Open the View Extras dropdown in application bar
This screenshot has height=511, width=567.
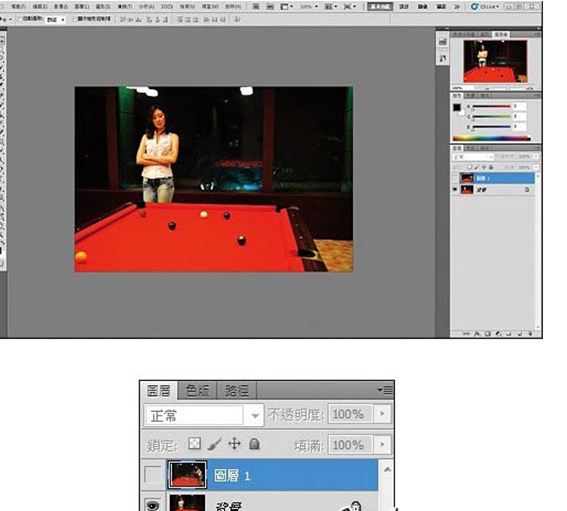tap(287, 7)
